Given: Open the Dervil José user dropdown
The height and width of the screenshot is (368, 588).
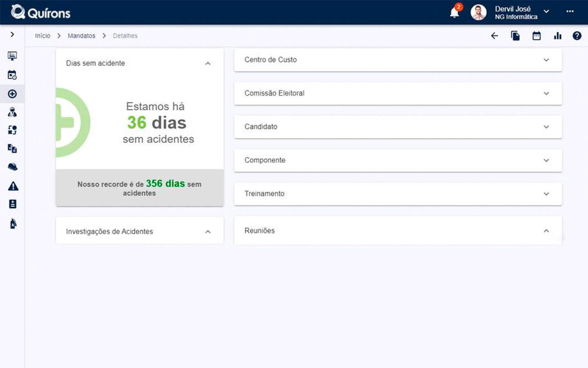Looking at the screenshot, I should pyautogui.click(x=546, y=12).
